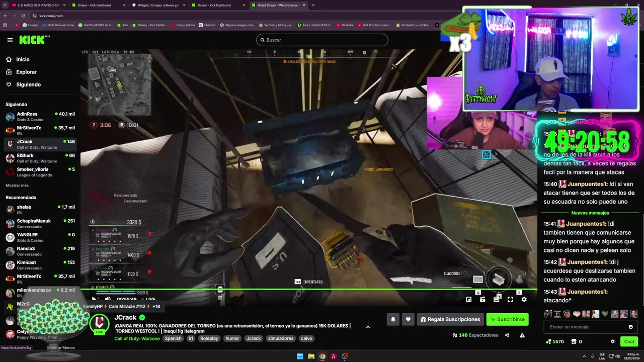The width and height of the screenshot is (644, 362).
Task: Click the simuladores tag
Action: click(x=281, y=338)
